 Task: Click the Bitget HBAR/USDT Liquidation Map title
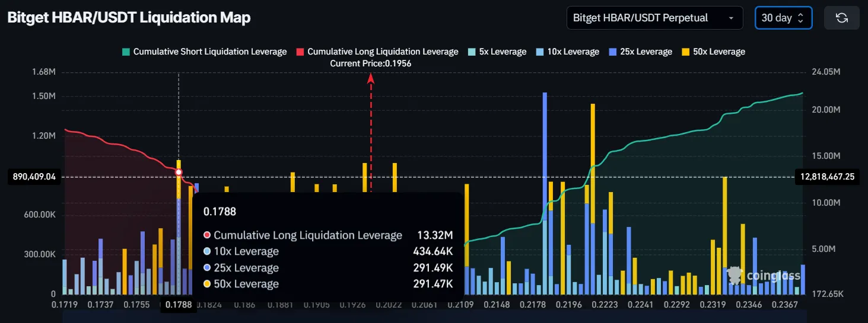129,18
